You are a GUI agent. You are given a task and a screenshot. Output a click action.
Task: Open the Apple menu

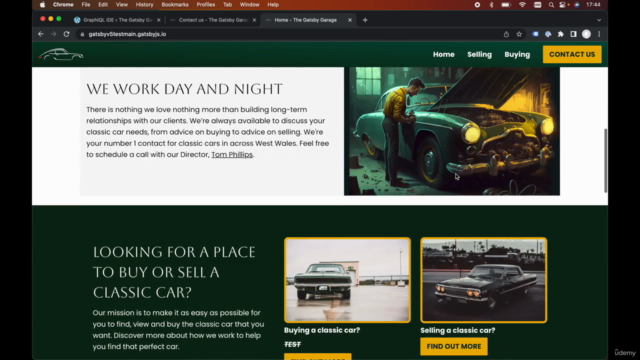pos(42,5)
